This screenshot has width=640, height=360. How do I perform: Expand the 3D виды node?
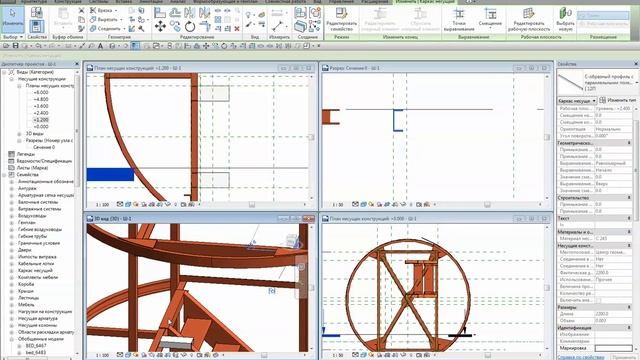(19, 134)
